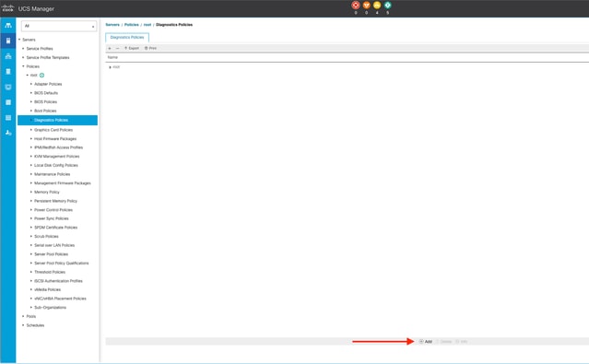
Task: Collapse the root tree node arrow
Action: (x=28, y=76)
